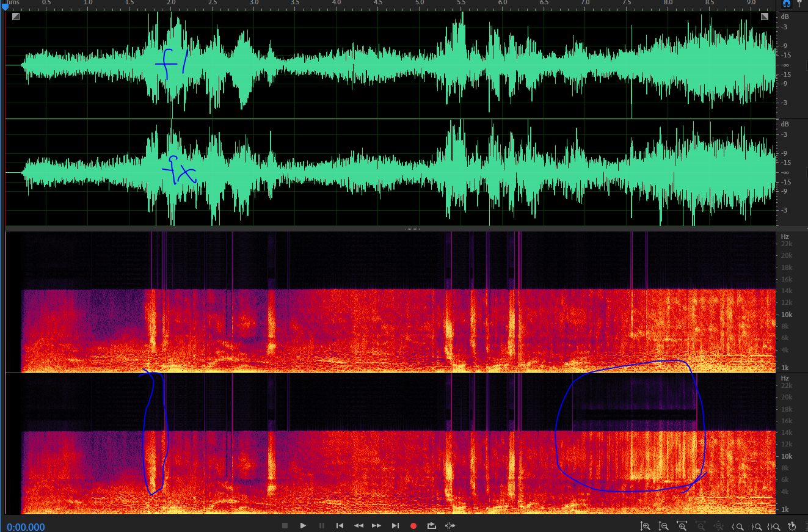Image resolution: width=808 pixels, height=532 pixels.
Task: Zoom in time on the editor
Action: (x=682, y=526)
